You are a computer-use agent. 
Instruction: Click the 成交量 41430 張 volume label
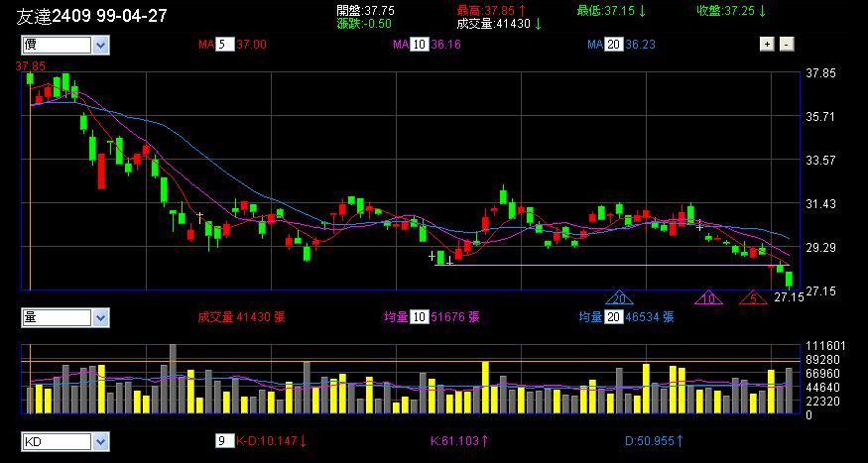point(242,317)
